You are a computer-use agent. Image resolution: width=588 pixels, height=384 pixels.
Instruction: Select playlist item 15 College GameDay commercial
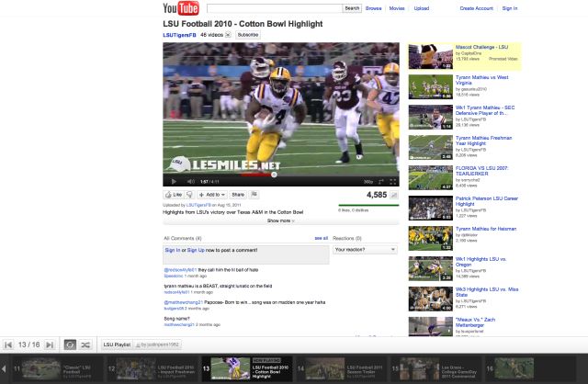pos(436,368)
